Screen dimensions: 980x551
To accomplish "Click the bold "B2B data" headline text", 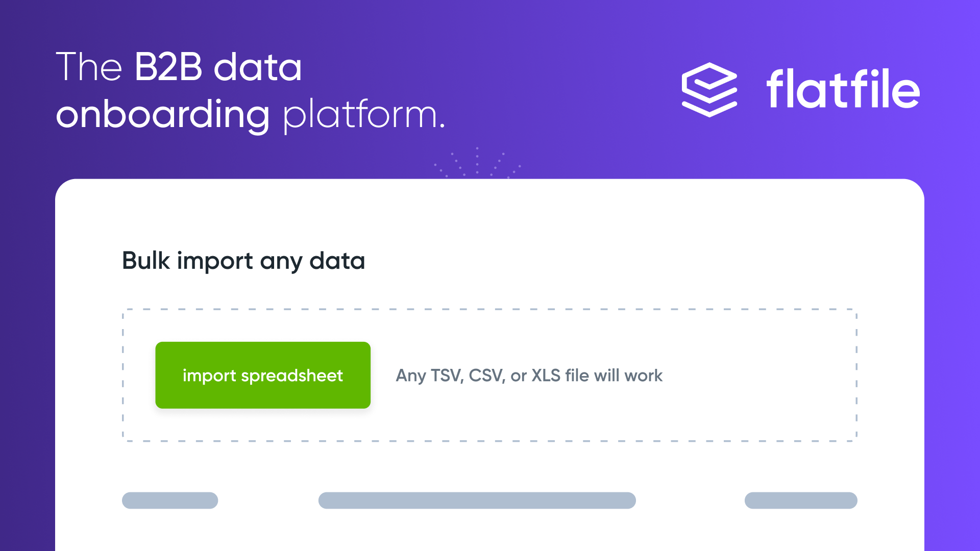I will pos(218,67).
